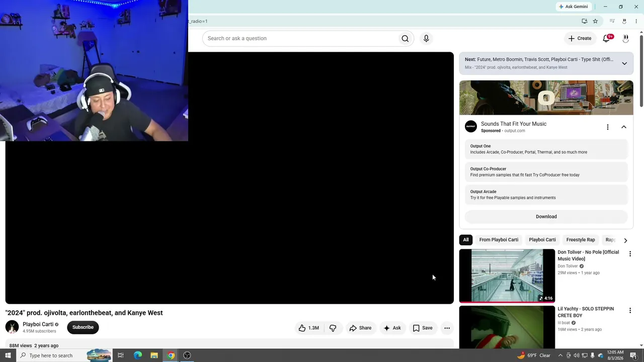
Task: Select the Freestyle Rap filter chip
Action: (x=581, y=240)
